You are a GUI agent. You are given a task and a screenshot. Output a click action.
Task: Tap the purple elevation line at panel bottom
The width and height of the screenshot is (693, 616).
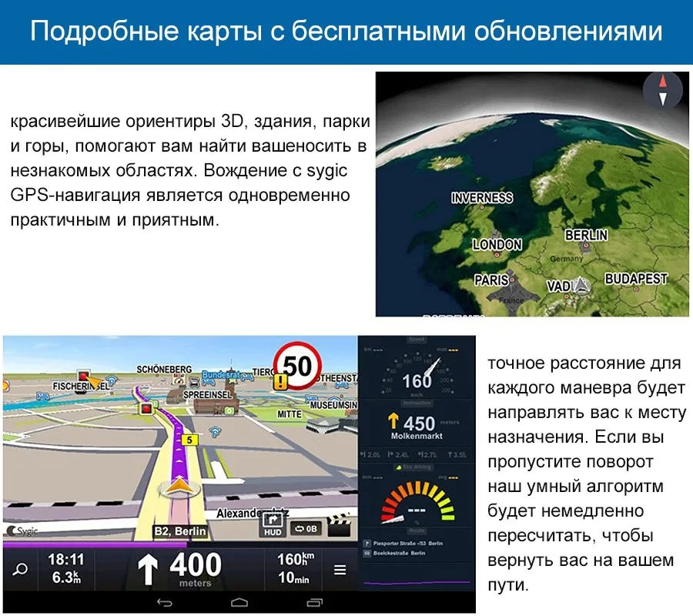(417, 583)
